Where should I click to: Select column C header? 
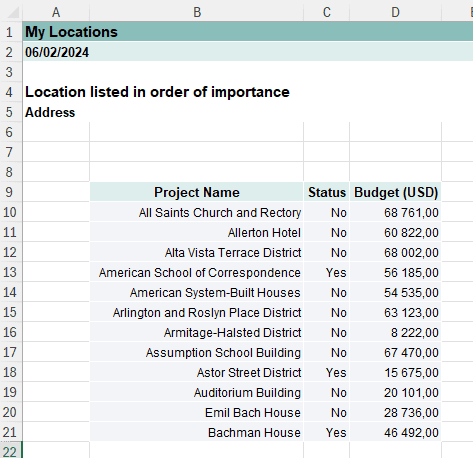327,12
